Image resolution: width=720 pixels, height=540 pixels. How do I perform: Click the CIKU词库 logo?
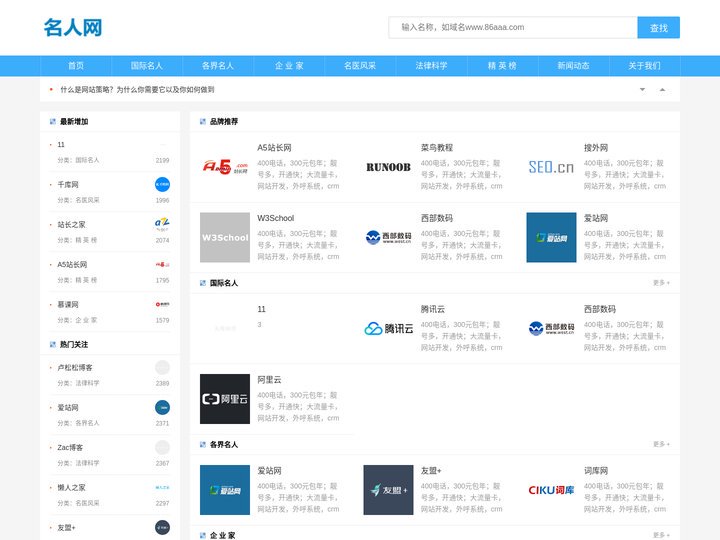(551, 490)
